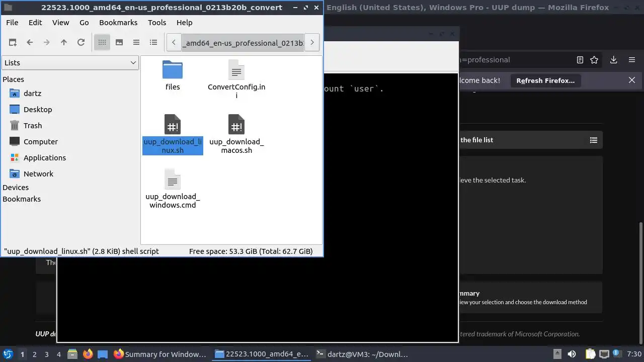The image size is (644, 362).
Task: Click the removable media eject tray icon
Action: tap(557, 354)
